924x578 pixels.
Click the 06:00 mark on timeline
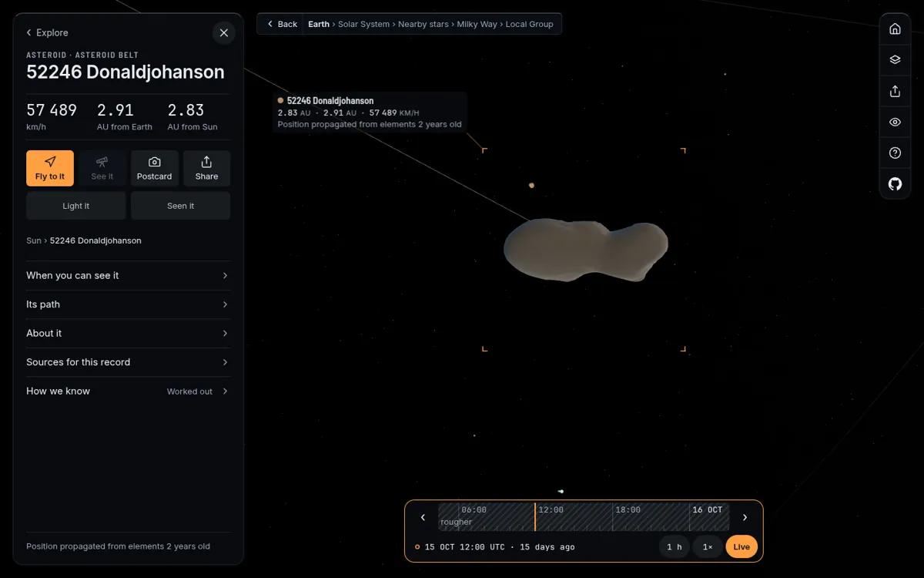tap(474, 509)
